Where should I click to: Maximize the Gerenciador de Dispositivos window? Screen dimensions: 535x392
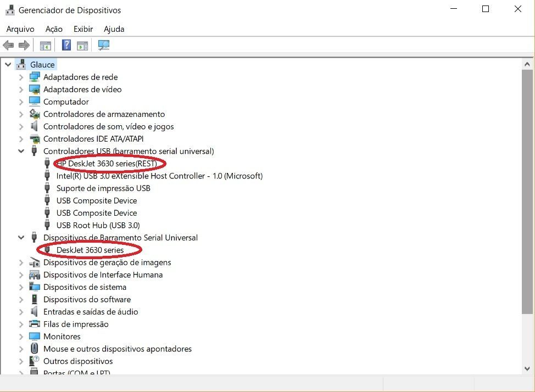[x=486, y=9]
